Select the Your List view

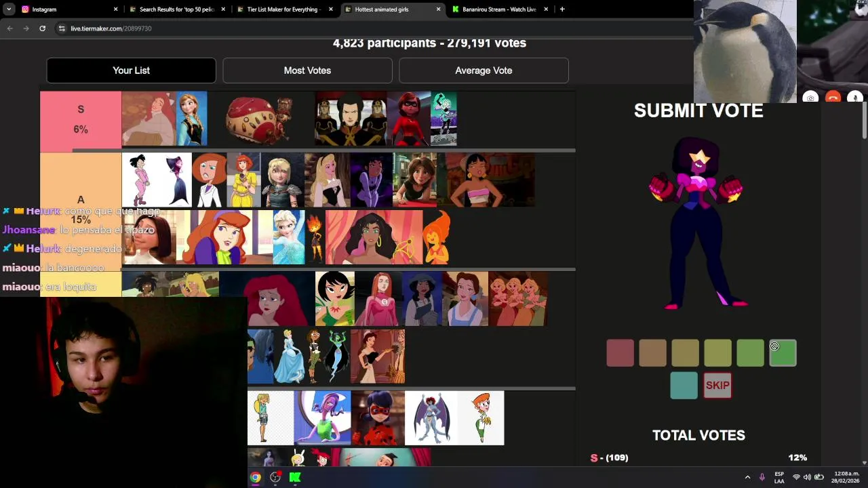click(131, 70)
